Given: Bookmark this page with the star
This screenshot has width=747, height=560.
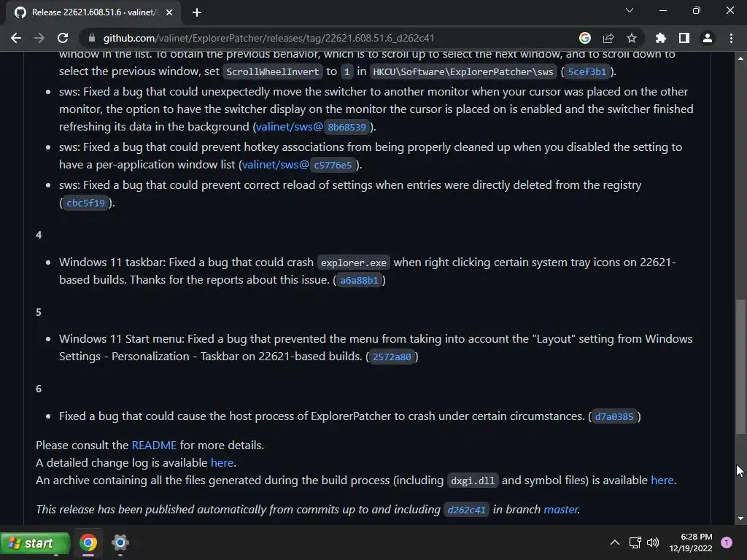Looking at the screenshot, I should [632, 38].
